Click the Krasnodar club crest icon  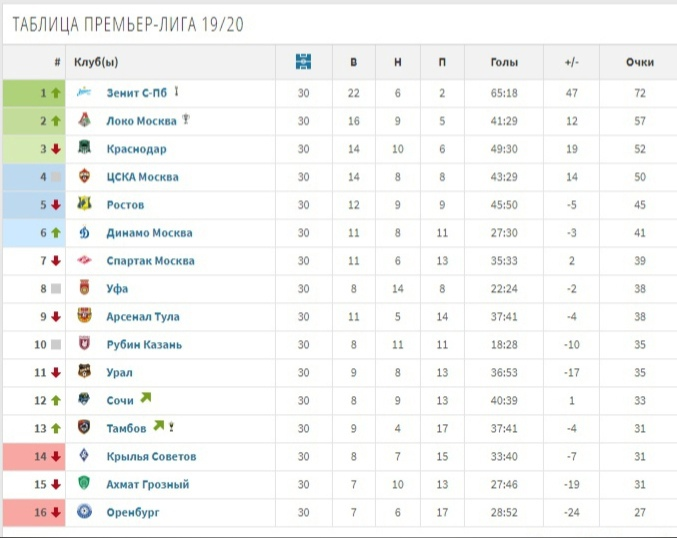click(84, 147)
